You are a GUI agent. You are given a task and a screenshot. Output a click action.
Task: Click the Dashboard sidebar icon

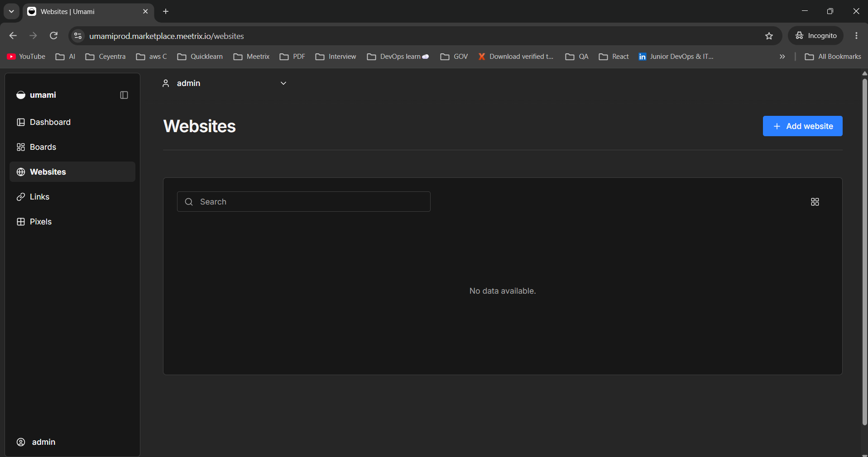pyautogui.click(x=21, y=122)
